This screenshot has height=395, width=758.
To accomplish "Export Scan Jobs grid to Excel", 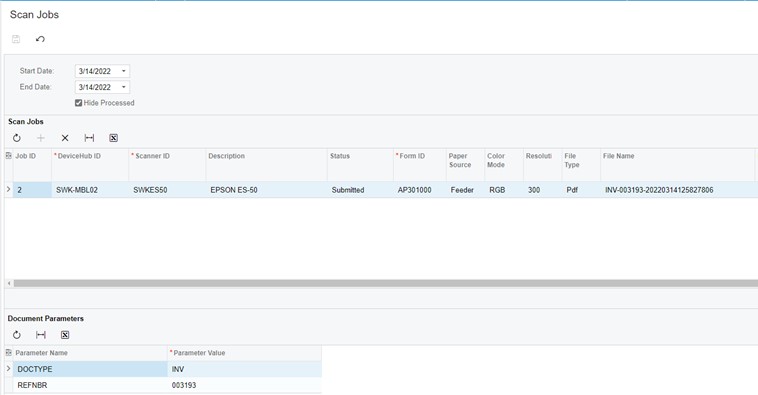I will point(114,138).
